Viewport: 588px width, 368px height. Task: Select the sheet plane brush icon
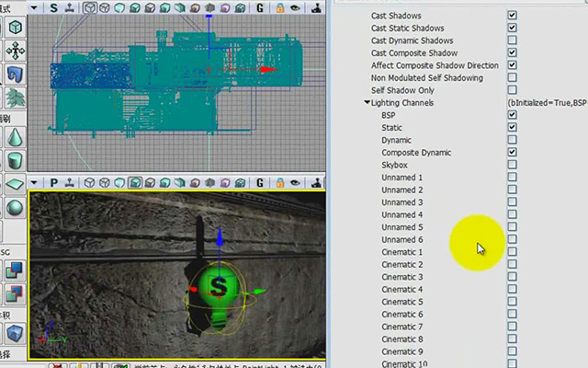(15, 184)
